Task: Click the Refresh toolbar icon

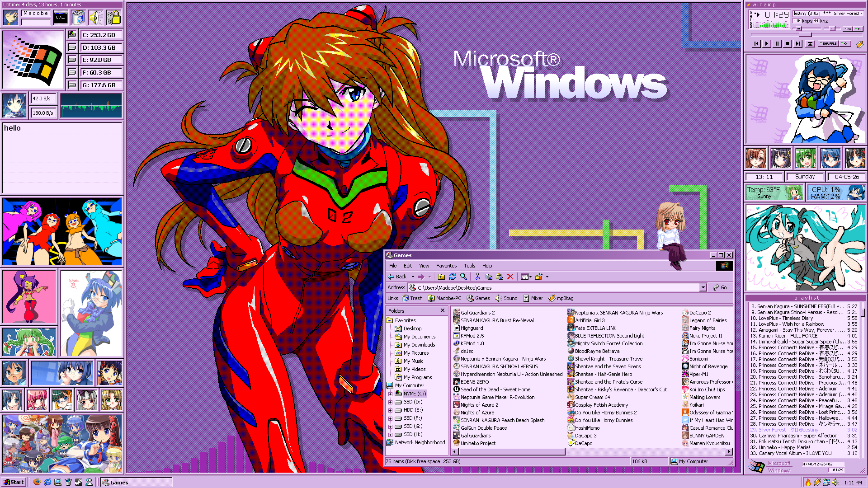Action: click(x=452, y=277)
